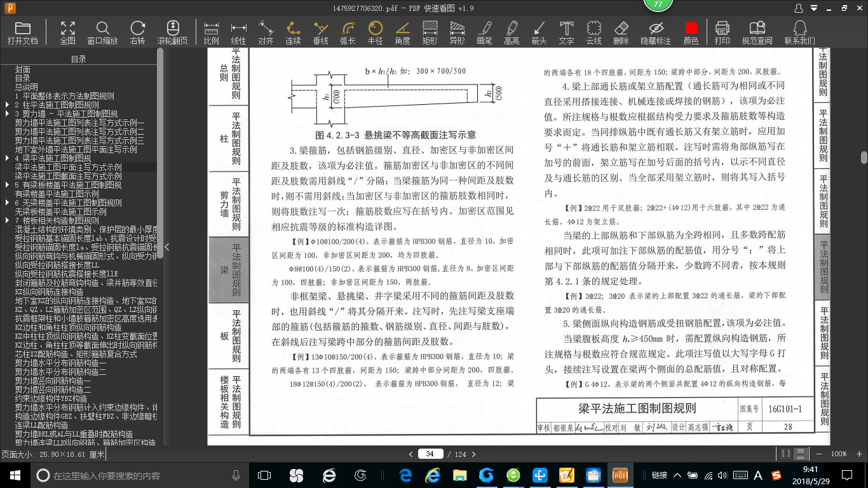Go to previous page arrow
This screenshot has height=488, width=868.
coord(411,454)
